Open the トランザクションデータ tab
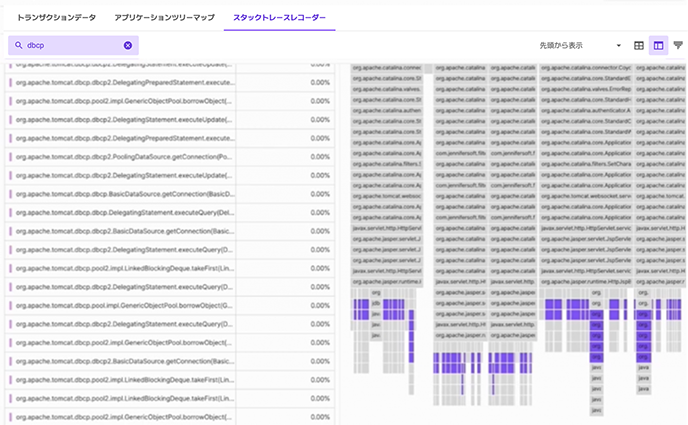 click(56, 17)
